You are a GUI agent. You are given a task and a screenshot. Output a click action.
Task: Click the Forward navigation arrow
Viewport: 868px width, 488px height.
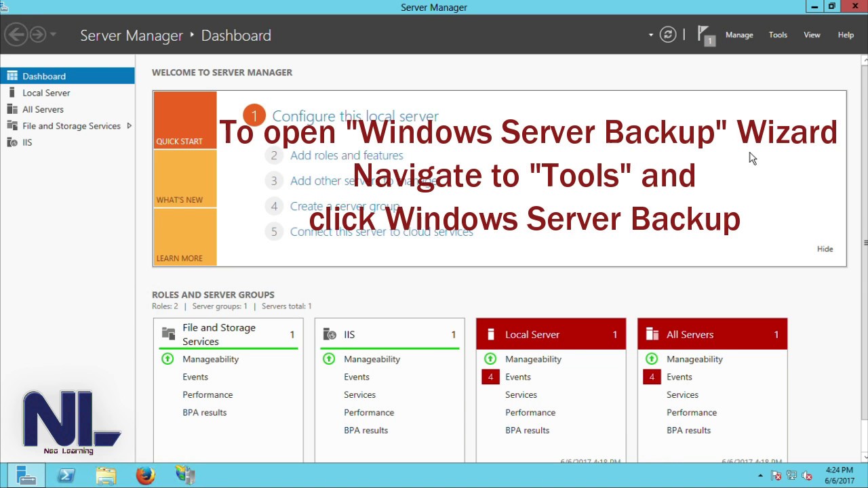pos(37,35)
